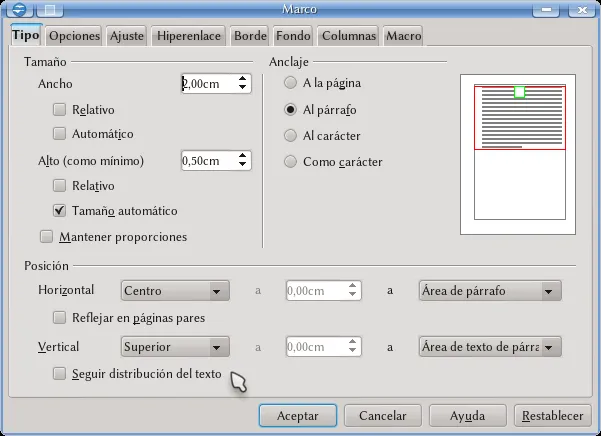This screenshot has height=436, width=601.
Task: Decrease Ancho value with down arrow
Action: pyautogui.click(x=242, y=87)
